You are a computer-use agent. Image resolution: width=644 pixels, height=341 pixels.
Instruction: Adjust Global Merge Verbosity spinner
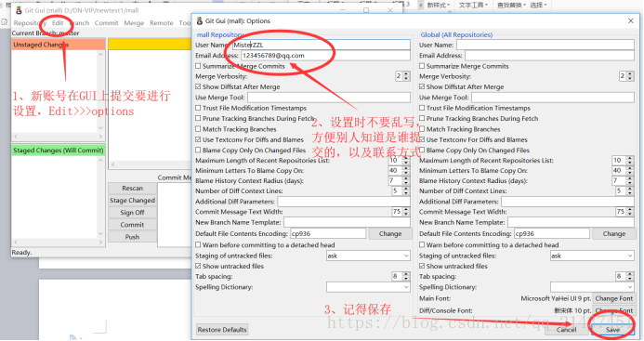point(626,76)
